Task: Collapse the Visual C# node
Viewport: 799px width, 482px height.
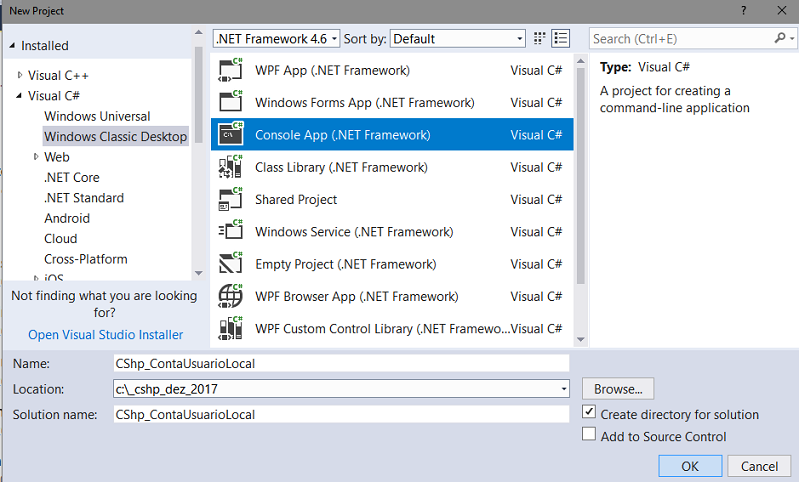Action: coord(19,95)
